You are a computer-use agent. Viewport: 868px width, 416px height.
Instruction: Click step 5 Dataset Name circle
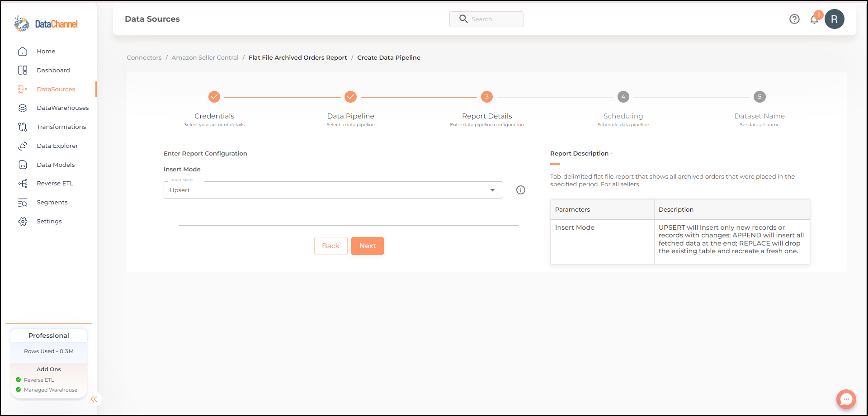(x=759, y=97)
